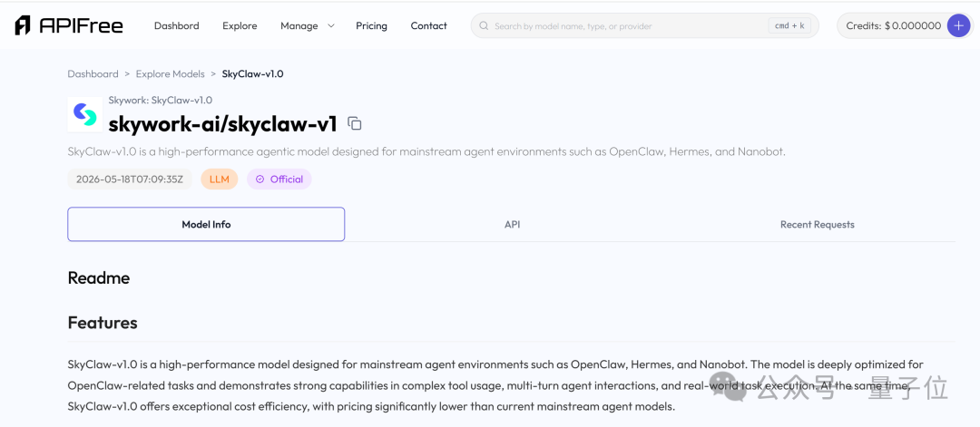The height and width of the screenshot is (427, 980).
Task: Go to Explore in top navigation
Action: (240, 25)
